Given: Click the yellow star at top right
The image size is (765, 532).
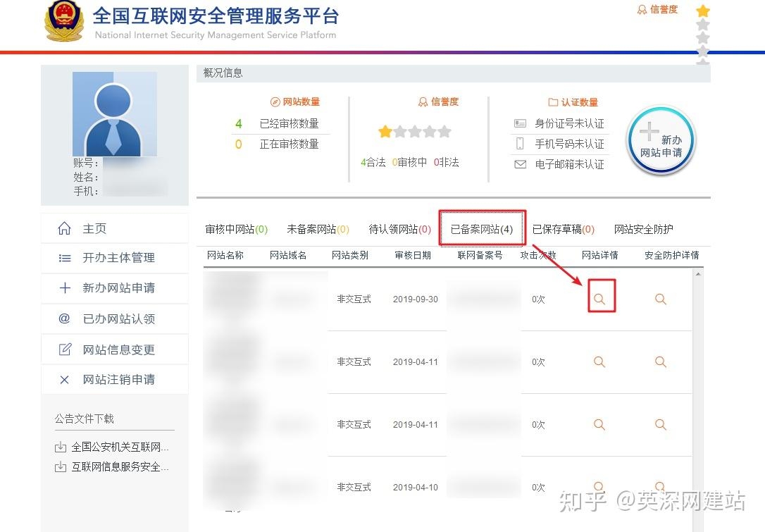Looking at the screenshot, I should pos(702,11).
